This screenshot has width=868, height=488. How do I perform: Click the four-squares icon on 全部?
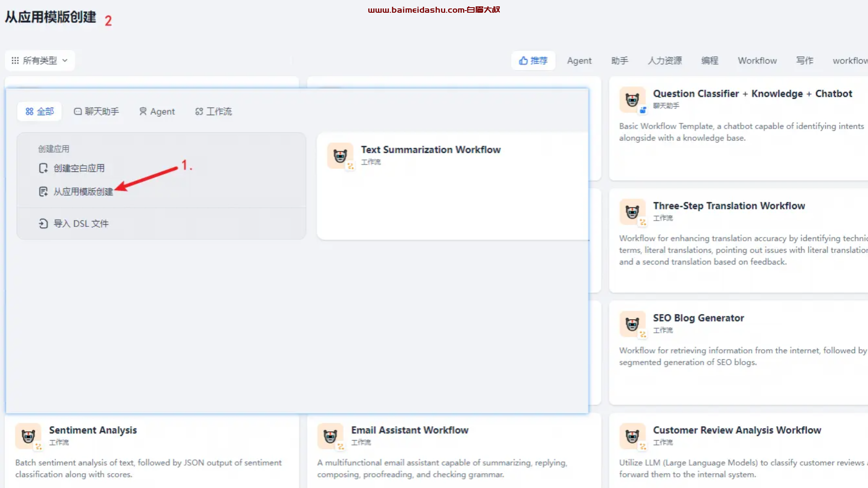29,111
